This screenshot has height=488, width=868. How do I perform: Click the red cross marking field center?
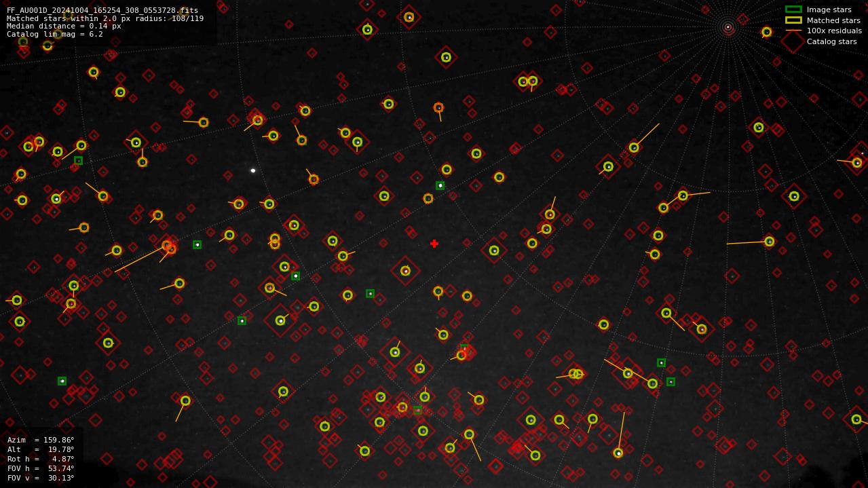[434, 244]
